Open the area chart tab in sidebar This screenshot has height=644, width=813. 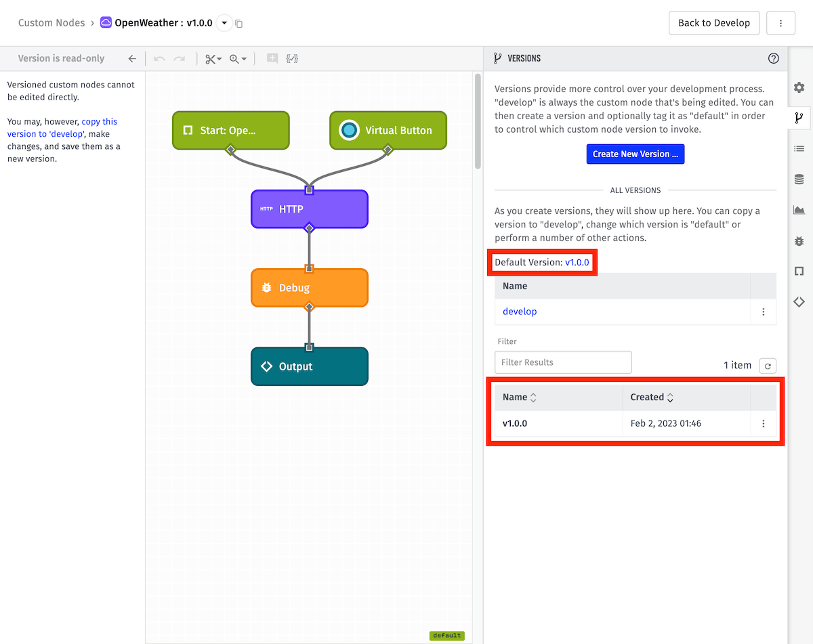click(799, 210)
